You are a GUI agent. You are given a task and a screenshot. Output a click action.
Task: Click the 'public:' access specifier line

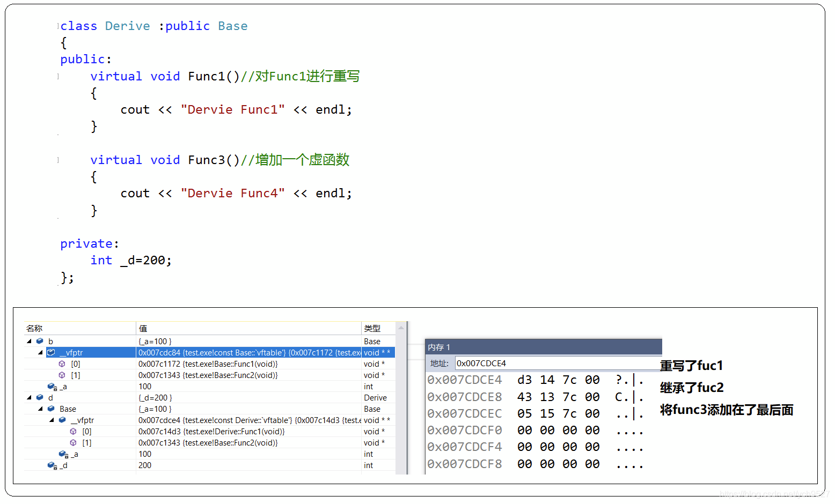[86, 59]
